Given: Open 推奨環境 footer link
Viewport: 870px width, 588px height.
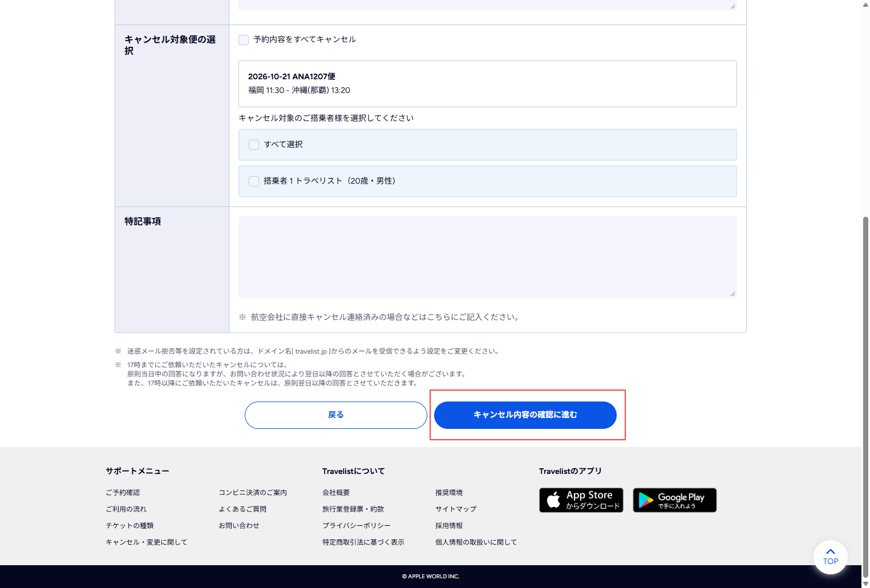Looking at the screenshot, I should point(449,493).
